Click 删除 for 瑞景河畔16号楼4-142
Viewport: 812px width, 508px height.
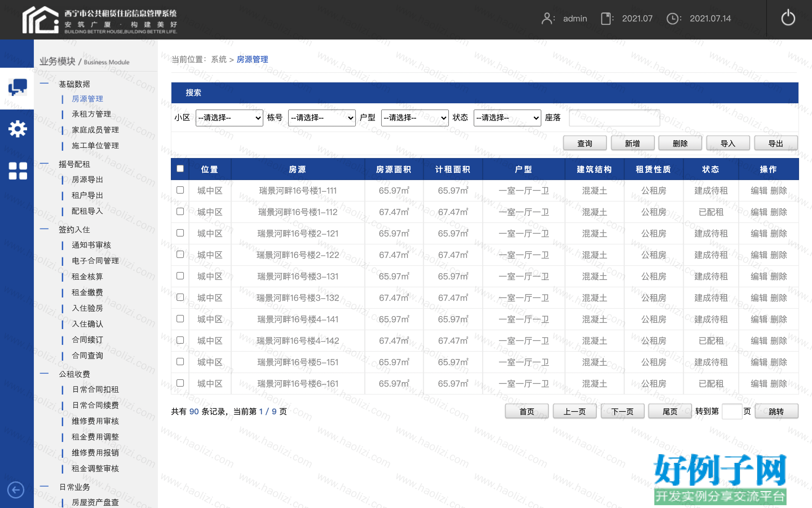point(779,341)
